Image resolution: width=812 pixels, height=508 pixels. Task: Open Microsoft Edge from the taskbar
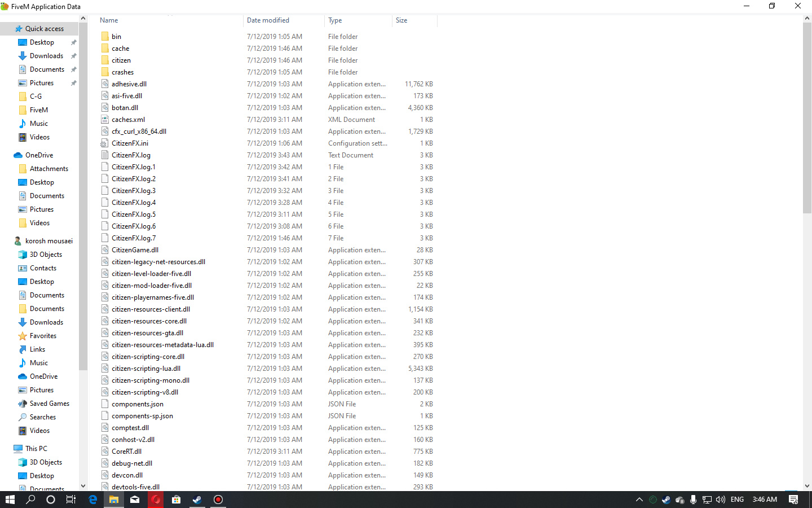pyautogui.click(x=92, y=500)
